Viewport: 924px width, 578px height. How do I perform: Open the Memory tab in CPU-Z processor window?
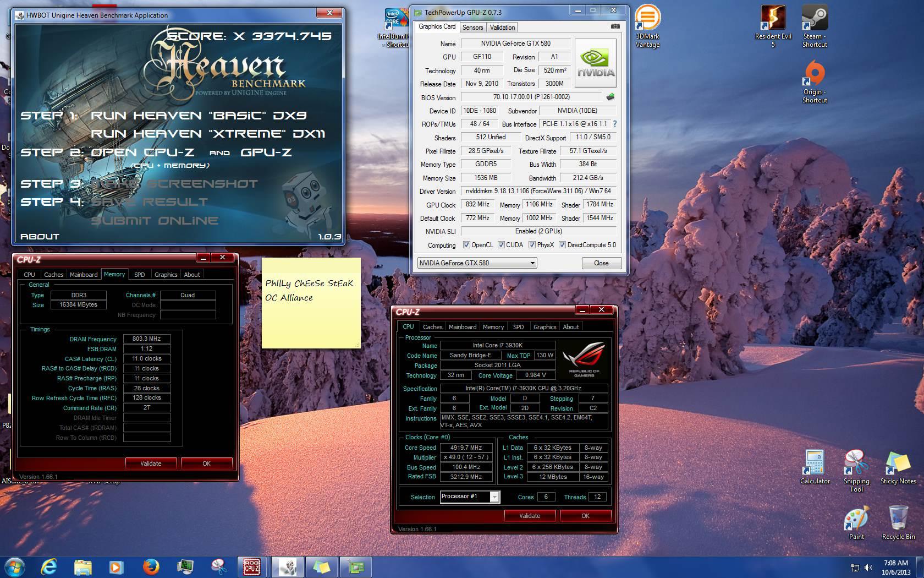tap(493, 326)
